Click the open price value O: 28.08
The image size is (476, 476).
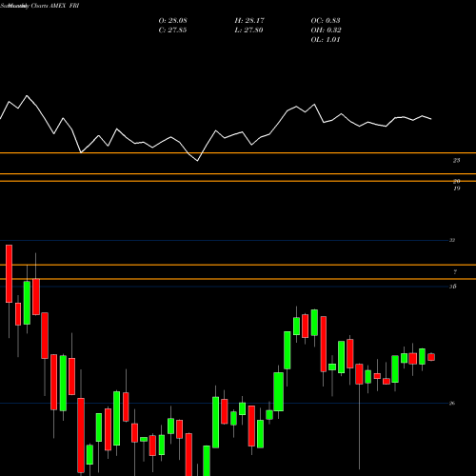tap(172, 21)
